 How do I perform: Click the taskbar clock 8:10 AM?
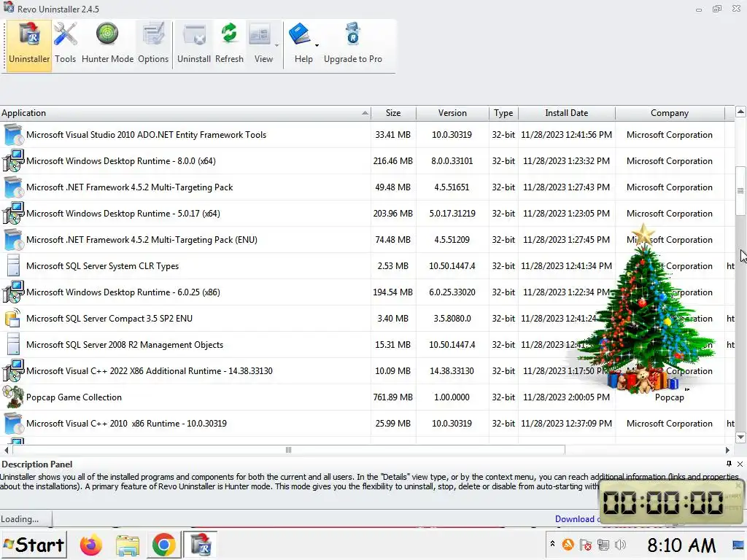(681, 545)
